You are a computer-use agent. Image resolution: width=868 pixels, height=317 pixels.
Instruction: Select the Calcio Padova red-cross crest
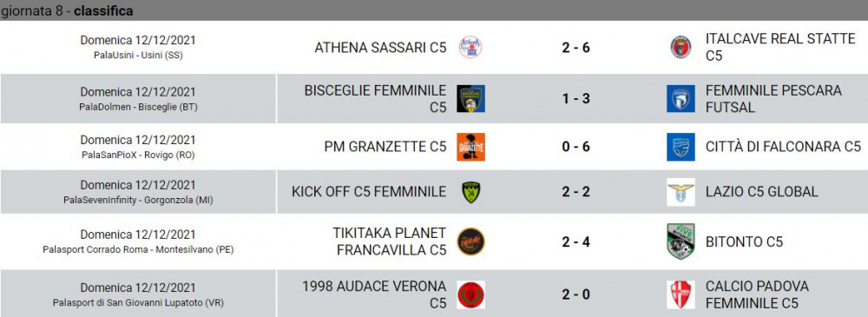pyautogui.click(x=681, y=294)
